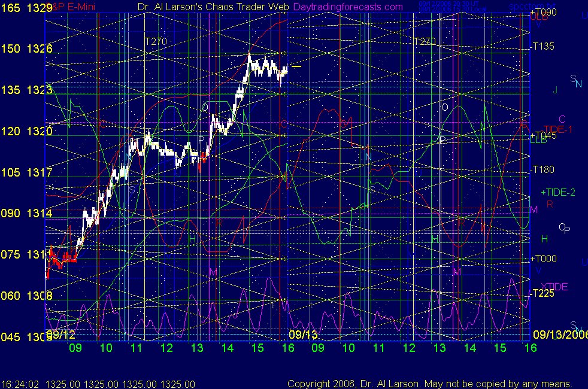Click the "075 1311" price axis label
This screenshot has height=389, width=588.
coord(26,254)
